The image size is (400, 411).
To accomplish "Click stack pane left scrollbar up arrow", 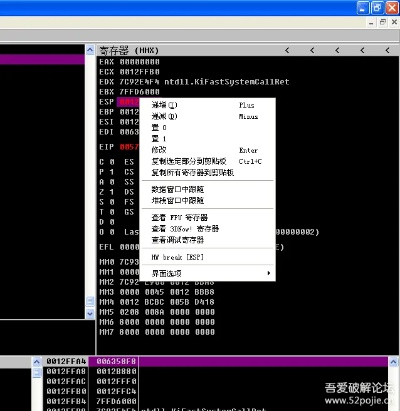I will pyautogui.click(x=37, y=362).
